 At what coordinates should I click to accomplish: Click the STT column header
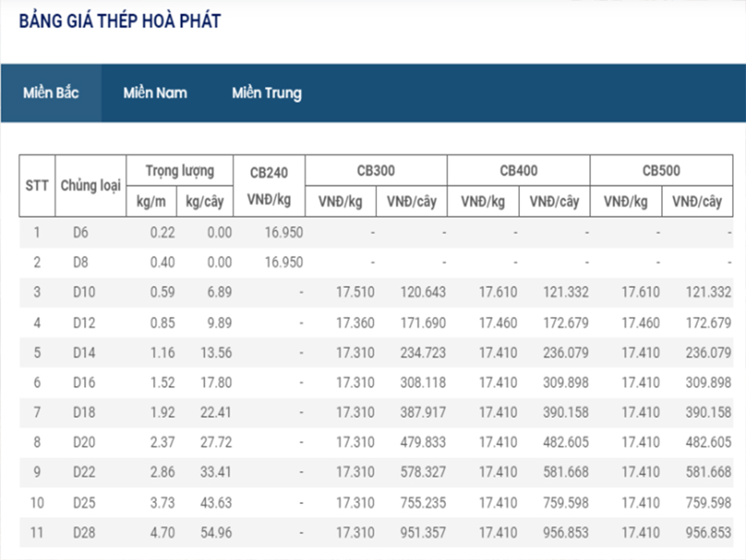coord(35,185)
